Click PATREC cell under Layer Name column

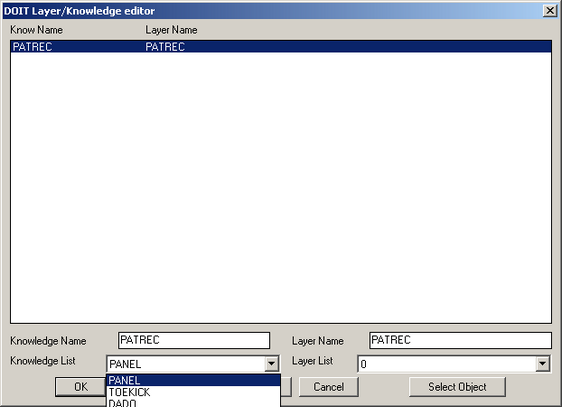tap(165, 47)
